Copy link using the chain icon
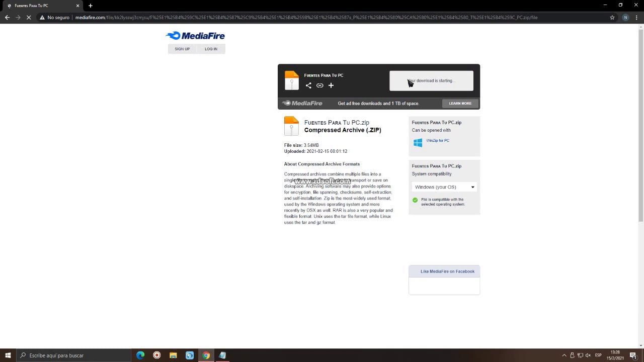The width and height of the screenshot is (644, 362). [319, 85]
